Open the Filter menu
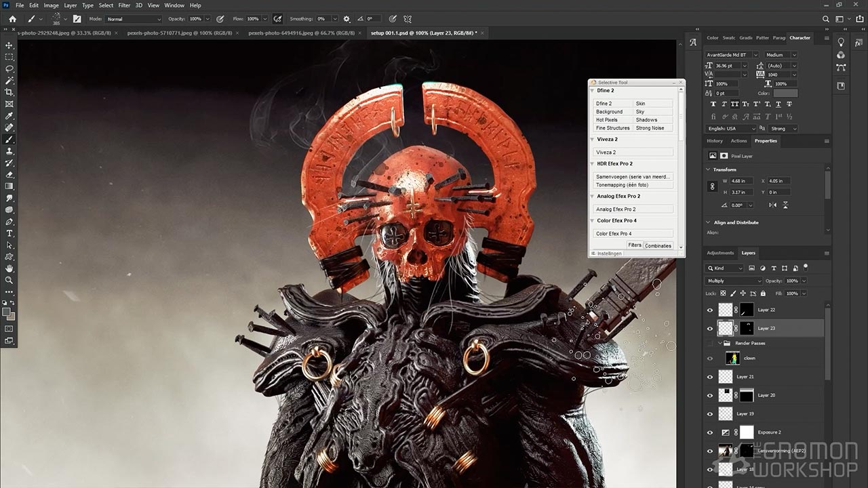 124,5
